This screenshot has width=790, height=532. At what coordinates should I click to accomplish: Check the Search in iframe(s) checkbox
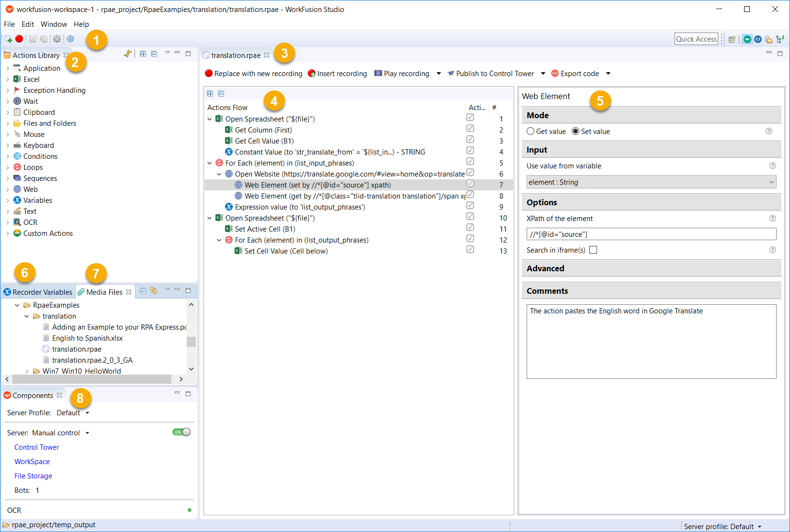click(x=593, y=250)
